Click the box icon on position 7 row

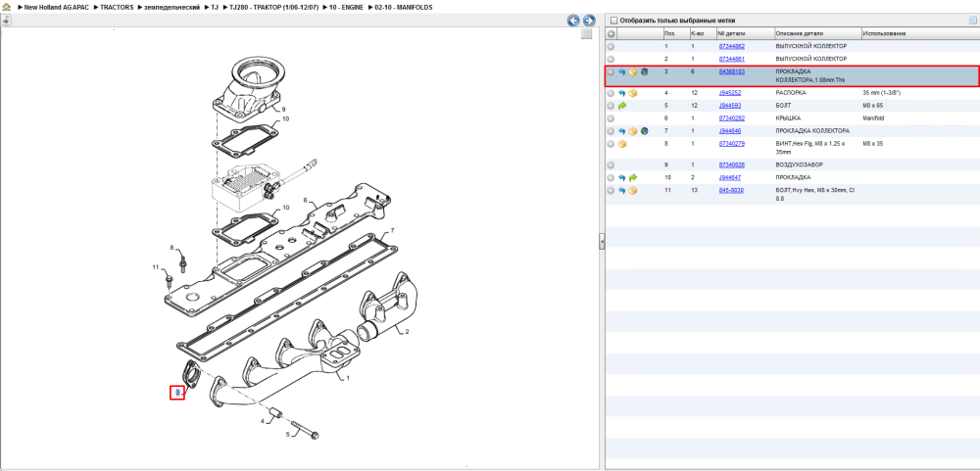(x=632, y=131)
